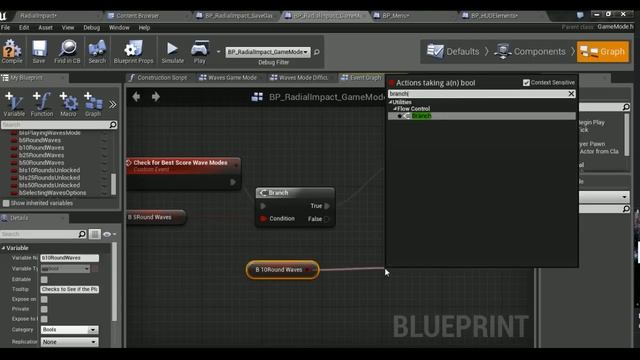Image resolution: width=640 pixels, height=360 pixels.
Task: Select the orange Graph mode button
Action: coord(603,51)
